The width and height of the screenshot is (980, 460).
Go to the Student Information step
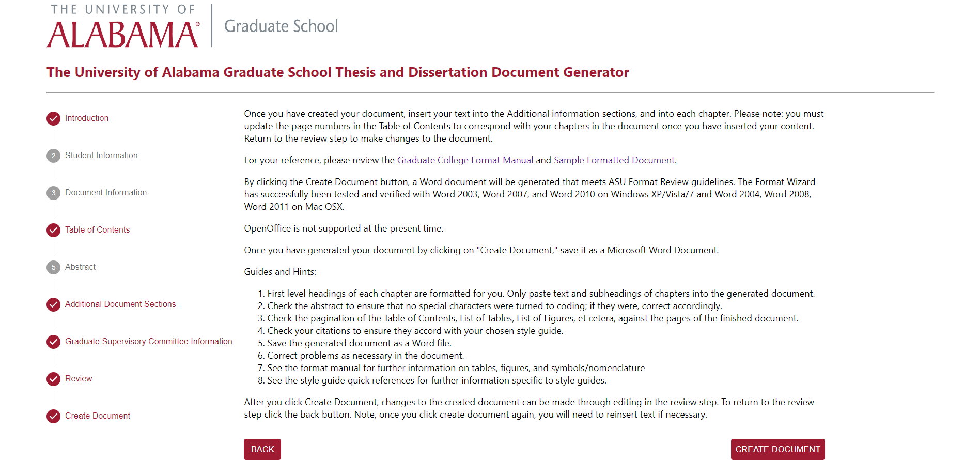[101, 156]
